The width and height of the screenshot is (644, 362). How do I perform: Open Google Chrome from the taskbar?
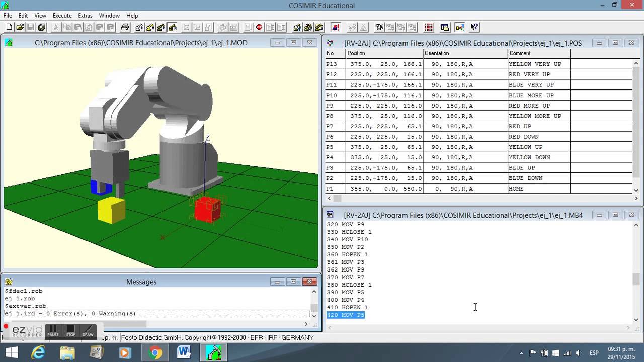[x=155, y=353]
